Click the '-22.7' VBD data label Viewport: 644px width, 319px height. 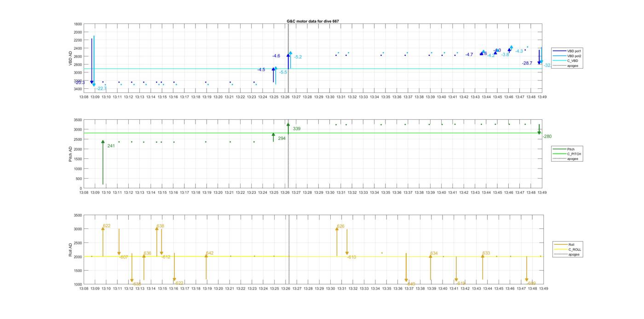point(102,88)
